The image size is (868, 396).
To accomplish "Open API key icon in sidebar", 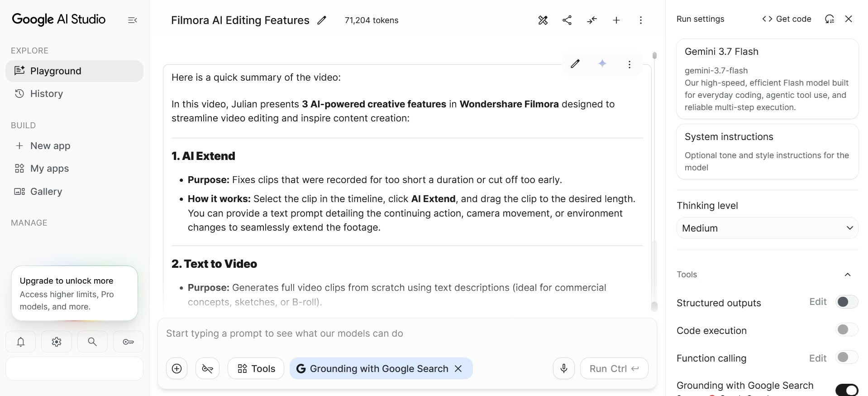I will [128, 342].
